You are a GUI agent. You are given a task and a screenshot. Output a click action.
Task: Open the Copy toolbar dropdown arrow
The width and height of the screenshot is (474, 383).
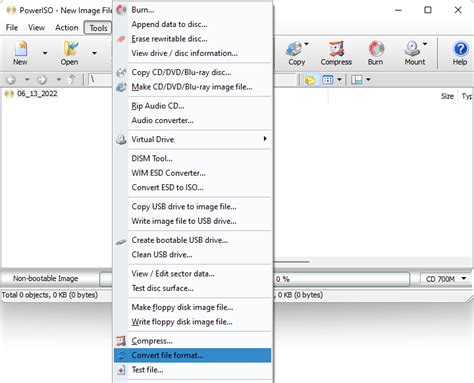[306, 44]
